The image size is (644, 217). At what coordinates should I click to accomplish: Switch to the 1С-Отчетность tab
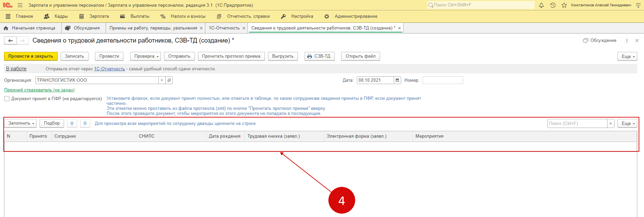pos(224,28)
